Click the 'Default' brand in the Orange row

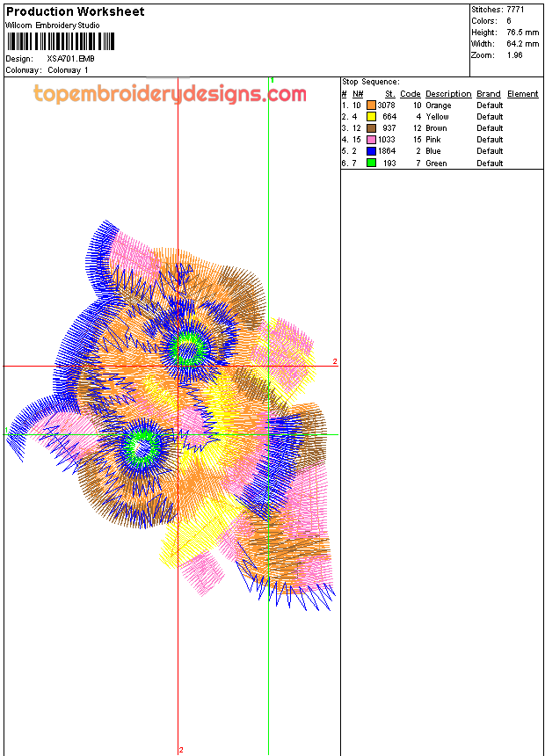[490, 105]
